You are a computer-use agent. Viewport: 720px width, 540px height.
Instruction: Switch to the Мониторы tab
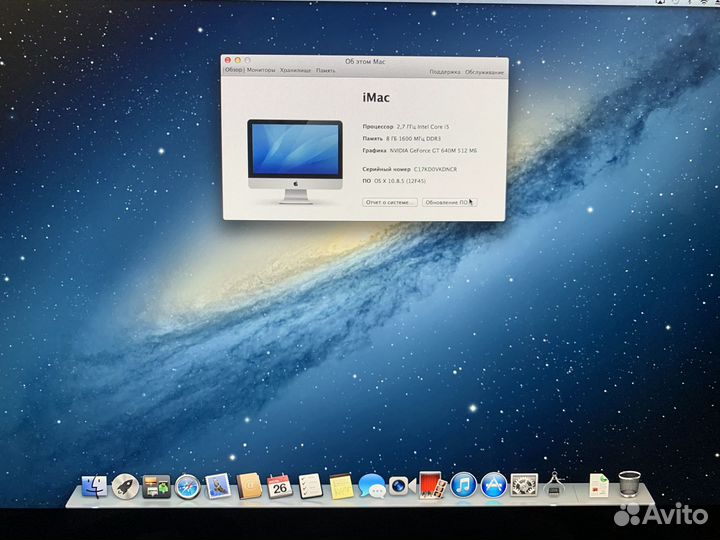(261, 70)
